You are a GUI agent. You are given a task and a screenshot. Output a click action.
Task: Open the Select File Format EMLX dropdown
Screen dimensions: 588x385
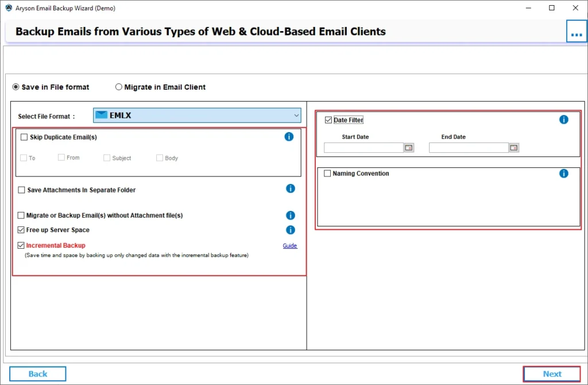pos(197,115)
